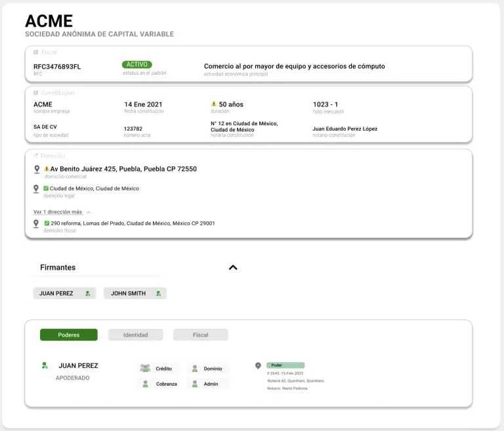The height and width of the screenshot is (431, 504).
Task: Select the JUAN PEREZ signer chip
Action: 64,293
